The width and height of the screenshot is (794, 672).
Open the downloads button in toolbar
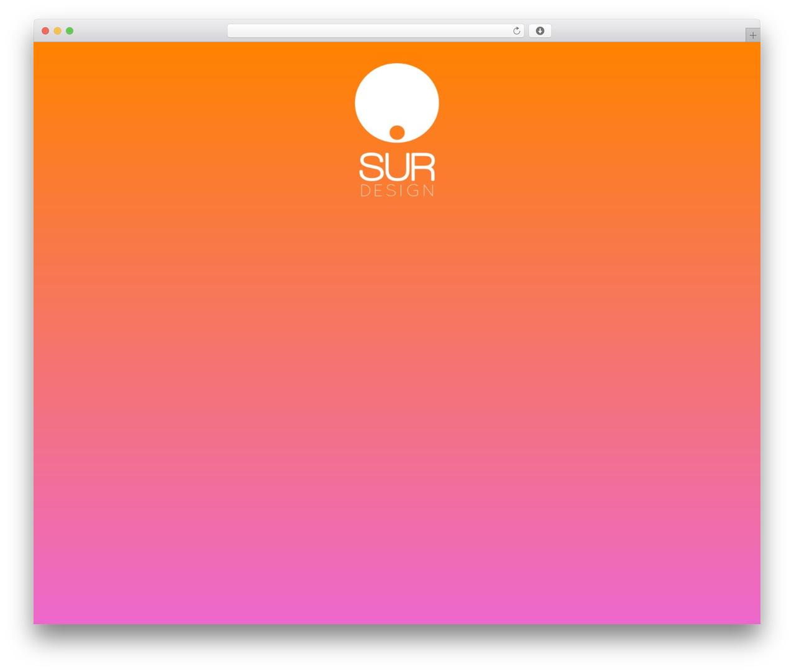(x=540, y=31)
